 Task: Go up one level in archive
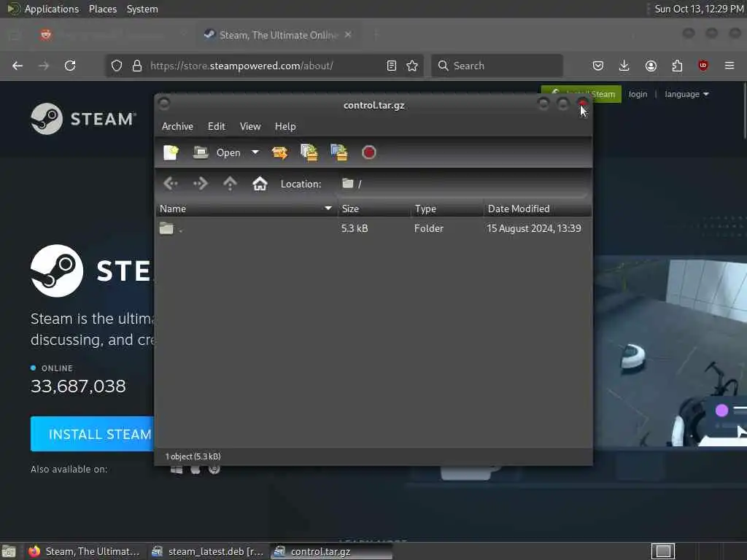(230, 183)
